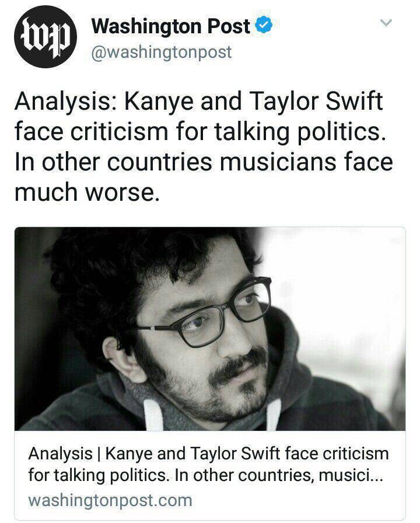This screenshot has height=523, width=420.
Task: Expand the tweet options chevron menu
Action: (386, 23)
